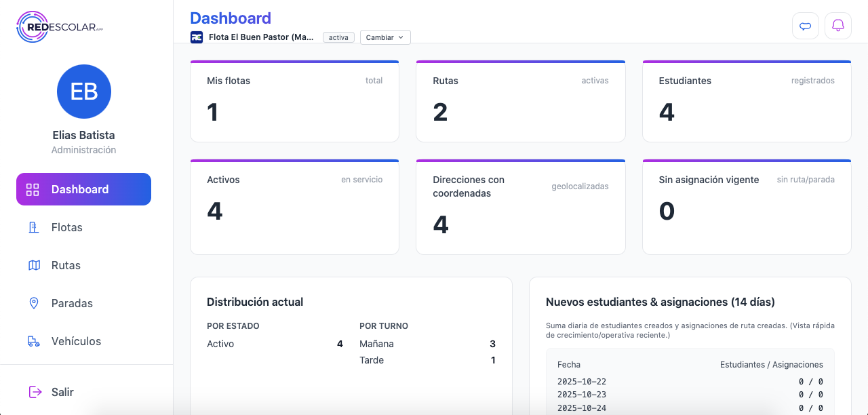Click the Vehículos truck icon
Screen dimensions: 868x415
click(34, 341)
